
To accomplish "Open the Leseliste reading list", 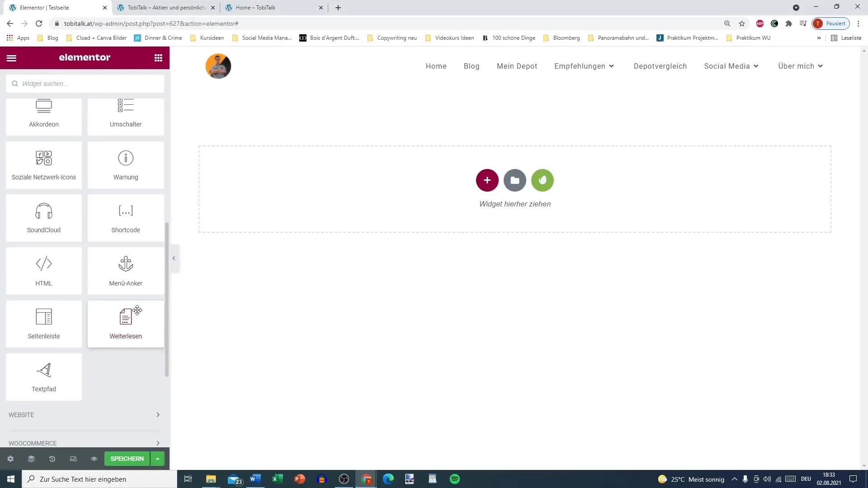I will coord(846,38).
